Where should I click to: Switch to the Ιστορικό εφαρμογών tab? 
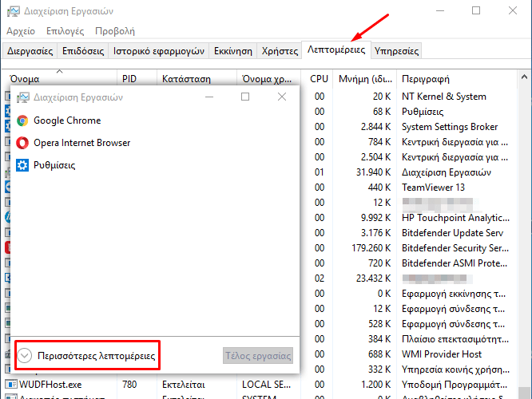click(x=158, y=51)
